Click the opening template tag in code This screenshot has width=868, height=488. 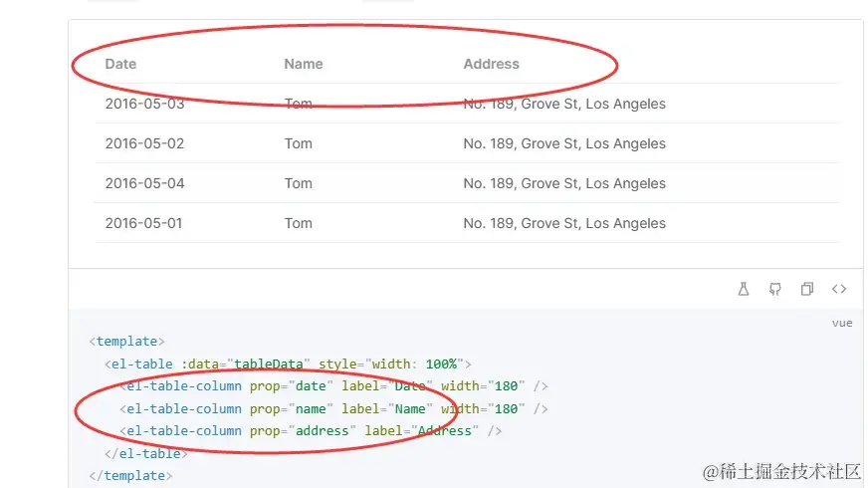[x=126, y=342]
